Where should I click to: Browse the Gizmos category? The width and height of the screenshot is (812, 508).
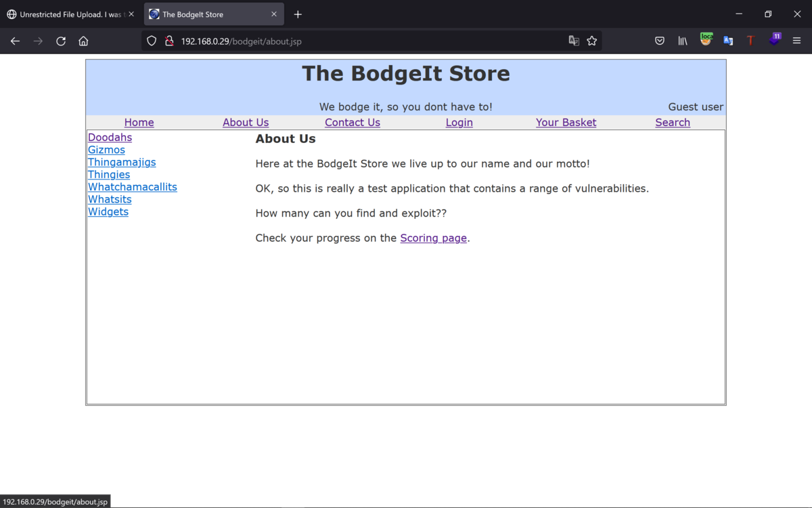click(106, 150)
